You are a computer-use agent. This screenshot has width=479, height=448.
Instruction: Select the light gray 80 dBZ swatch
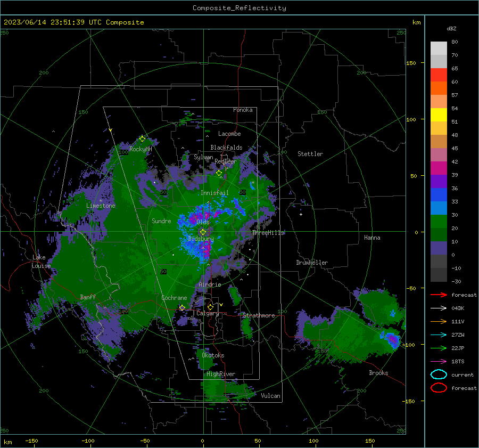pos(439,48)
